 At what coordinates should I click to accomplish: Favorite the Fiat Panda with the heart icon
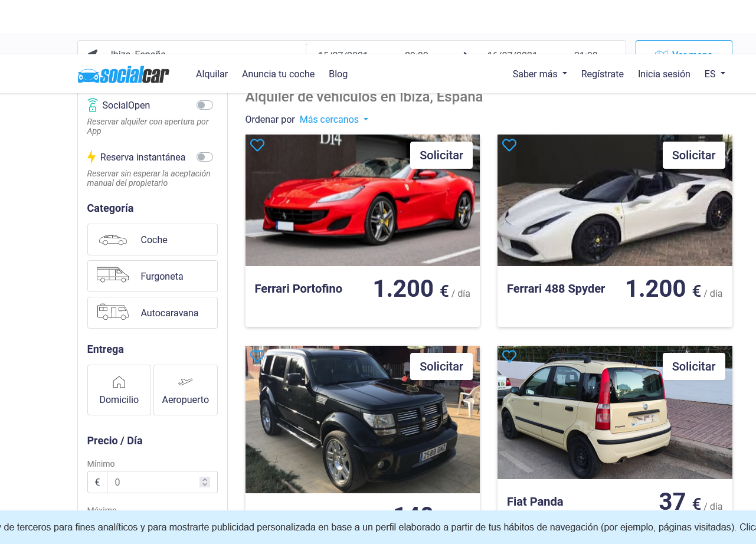click(509, 356)
